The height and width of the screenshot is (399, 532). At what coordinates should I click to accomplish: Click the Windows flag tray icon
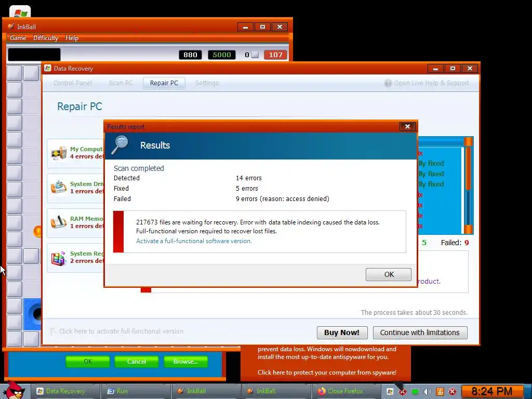(x=390, y=392)
